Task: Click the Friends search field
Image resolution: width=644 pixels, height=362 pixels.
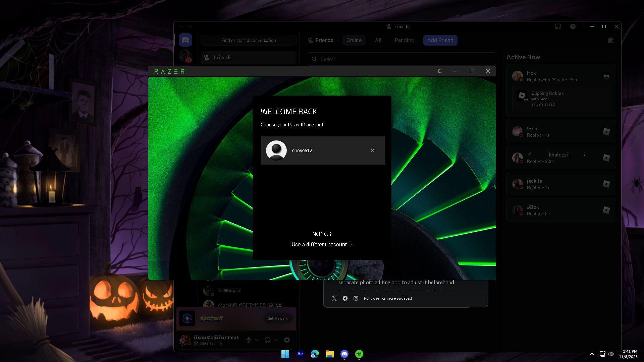Action: tap(401, 59)
